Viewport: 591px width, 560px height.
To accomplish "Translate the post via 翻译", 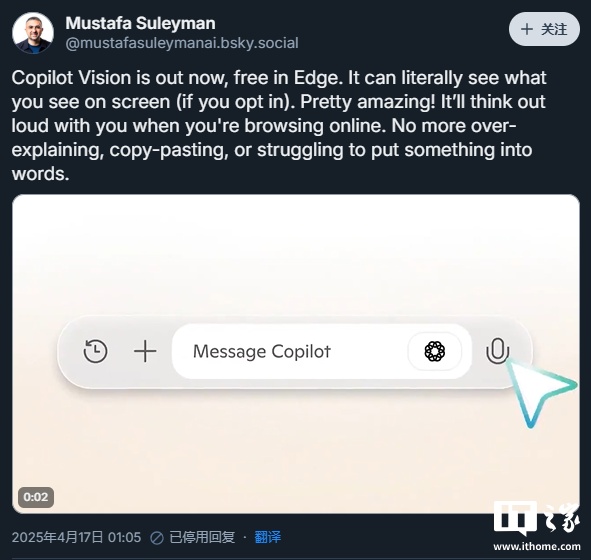I will pos(268,537).
